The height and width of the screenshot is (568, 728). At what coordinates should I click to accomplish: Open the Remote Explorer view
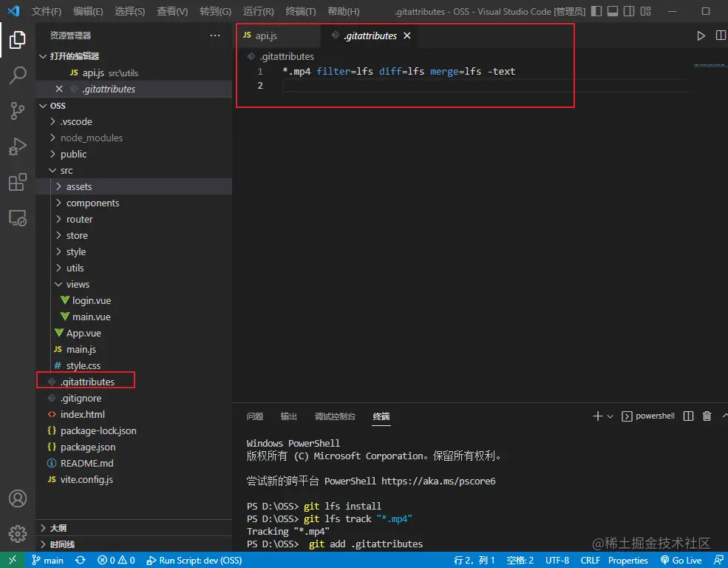pyautogui.click(x=17, y=218)
